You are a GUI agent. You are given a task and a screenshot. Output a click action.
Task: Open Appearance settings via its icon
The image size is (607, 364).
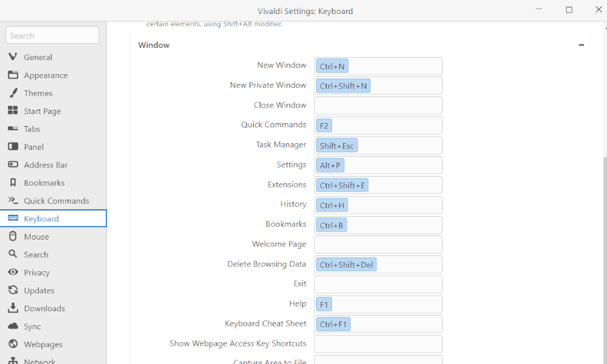click(x=13, y=75)
